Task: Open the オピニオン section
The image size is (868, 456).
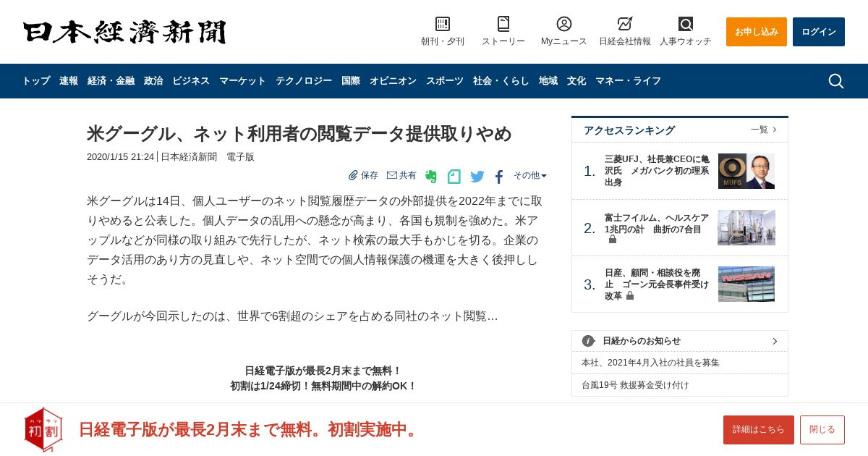Action: click(x=393, y=81)
